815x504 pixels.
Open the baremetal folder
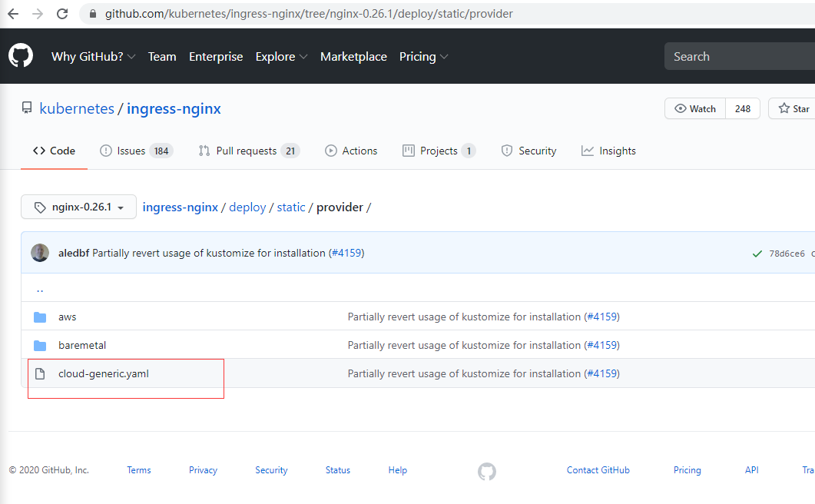[82, 346]
